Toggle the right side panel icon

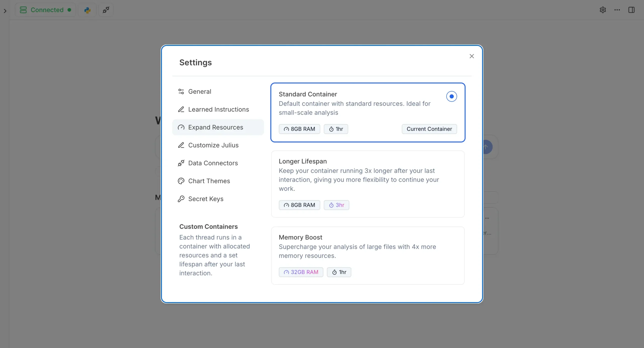point(631,10)
